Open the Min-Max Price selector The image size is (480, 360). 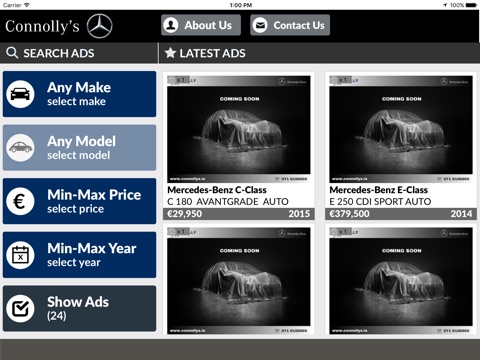coord(79,201)
